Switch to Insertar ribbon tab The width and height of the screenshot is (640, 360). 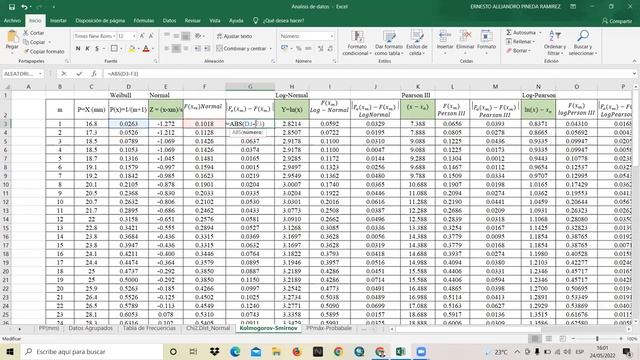click(58, 20)
